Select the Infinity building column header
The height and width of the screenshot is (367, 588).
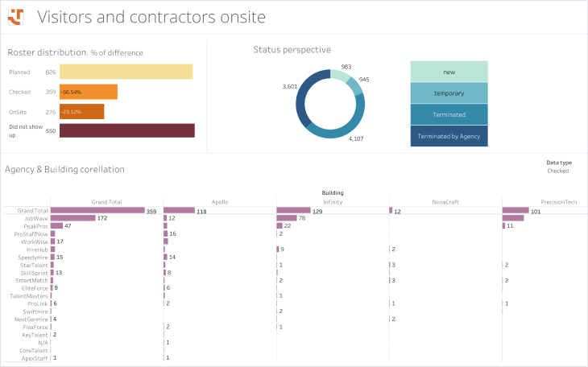333,202
